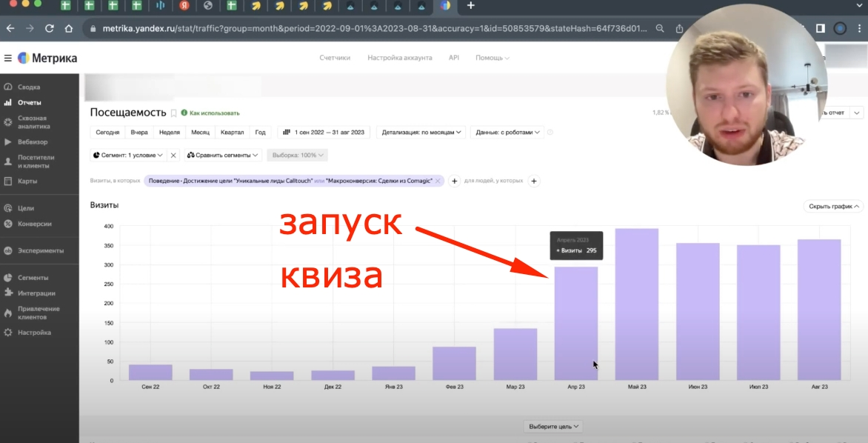Click the address bar URL
The height and width of the screenshot is (443, 868).
tap(374, 28)
